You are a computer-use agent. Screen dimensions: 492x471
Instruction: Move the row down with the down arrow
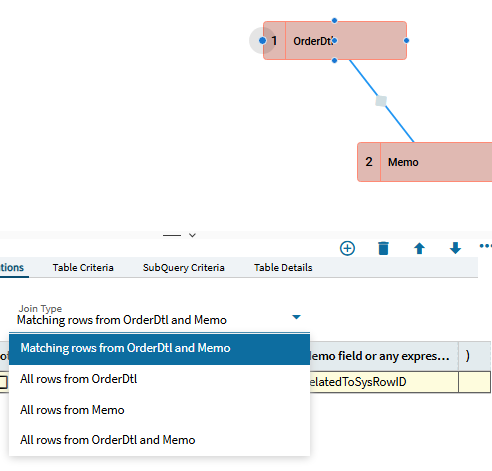click(455, 248)
